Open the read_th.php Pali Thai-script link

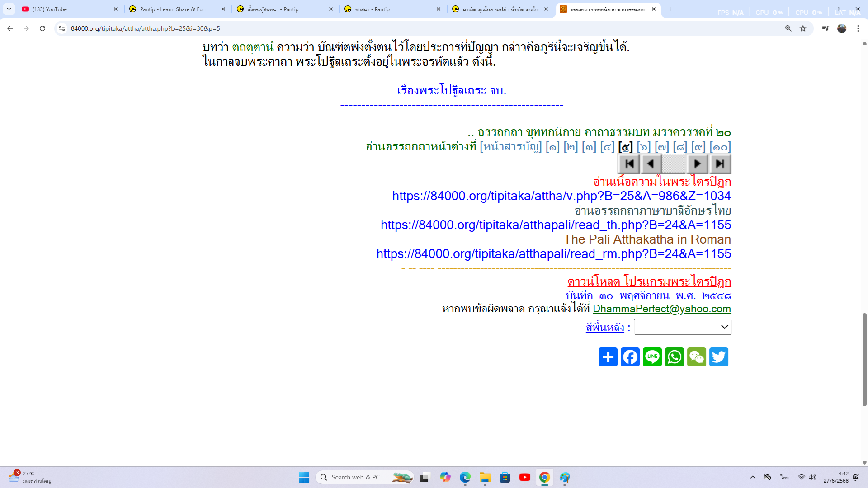click(x=556, y=225)
